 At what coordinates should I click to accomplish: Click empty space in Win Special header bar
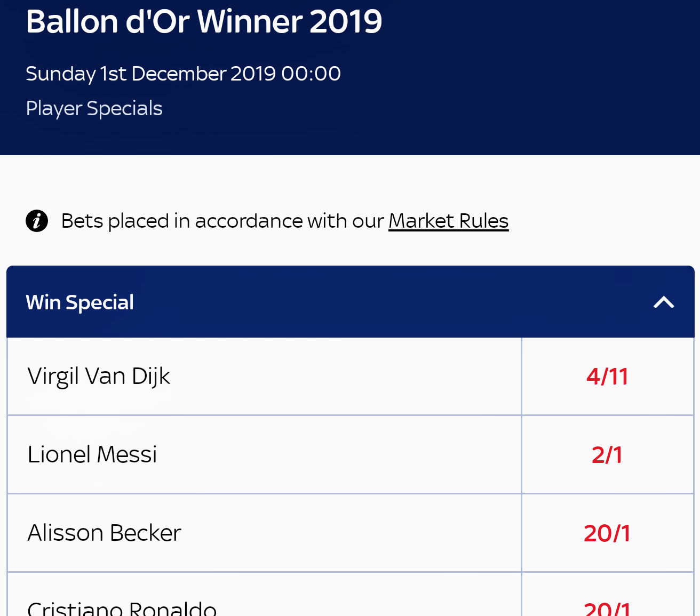(373, 302)
